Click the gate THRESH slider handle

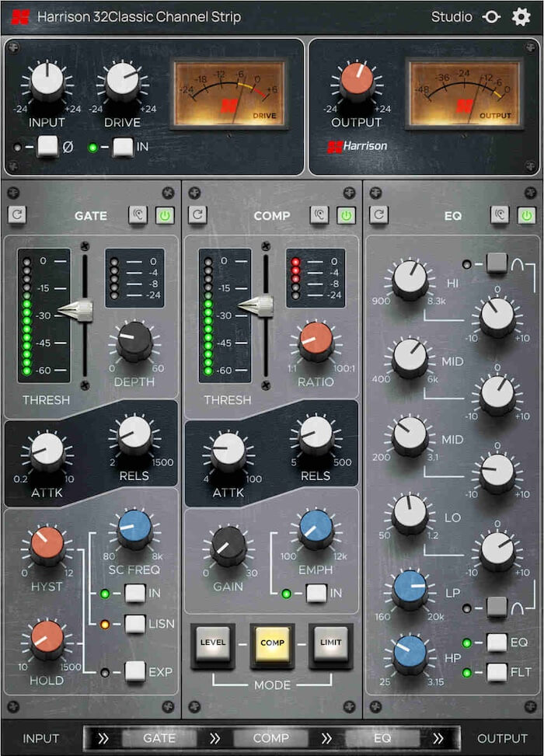[x=77, y=311]
